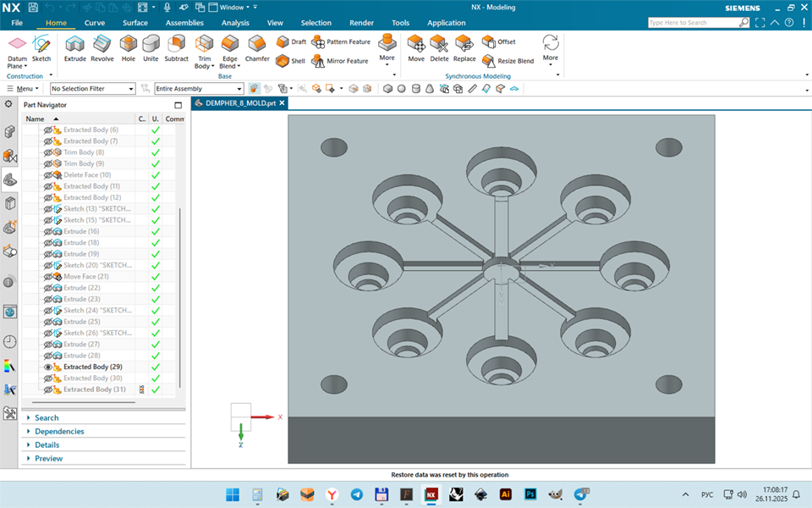Switch to the Analysis ribbon tab
The width and height of the screenshot is (812, 508).
[x=235, y=23]
